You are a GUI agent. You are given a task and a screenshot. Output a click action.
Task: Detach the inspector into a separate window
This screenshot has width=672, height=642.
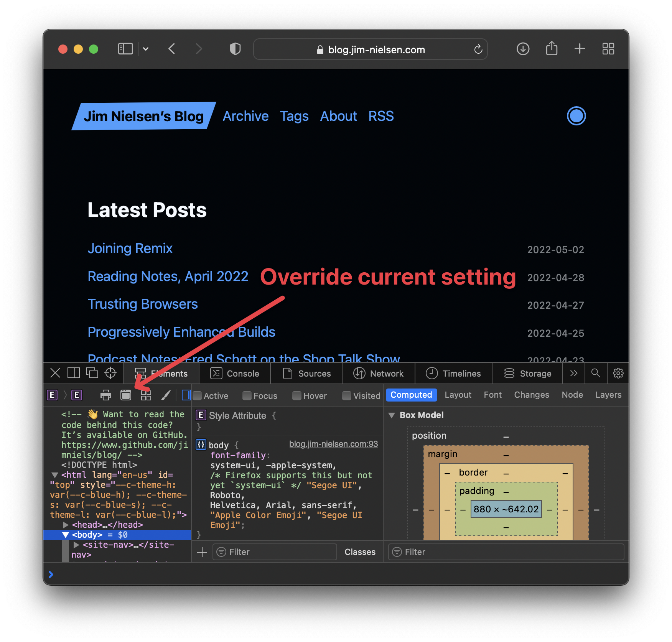coord(92,373)
